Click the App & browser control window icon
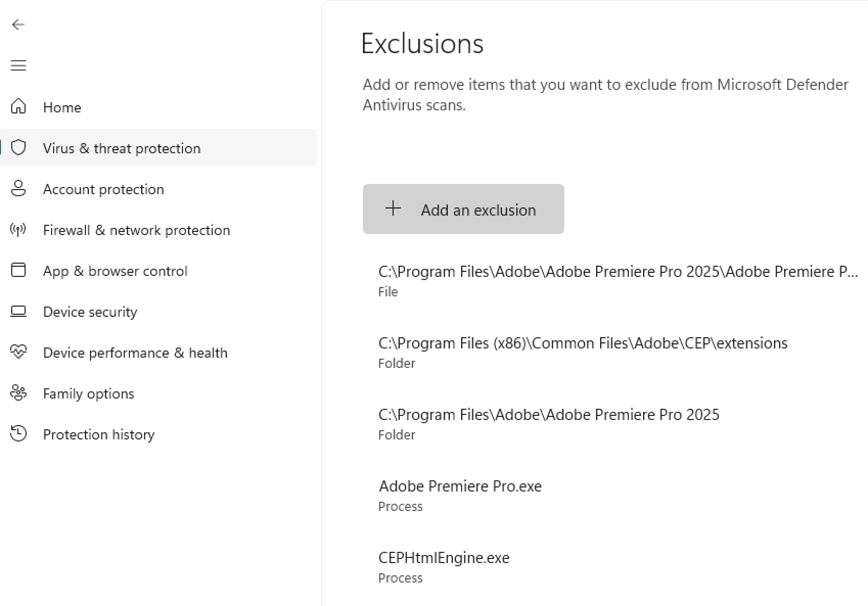The height and width of the screenshot is (606, 868). pos(18,270)
